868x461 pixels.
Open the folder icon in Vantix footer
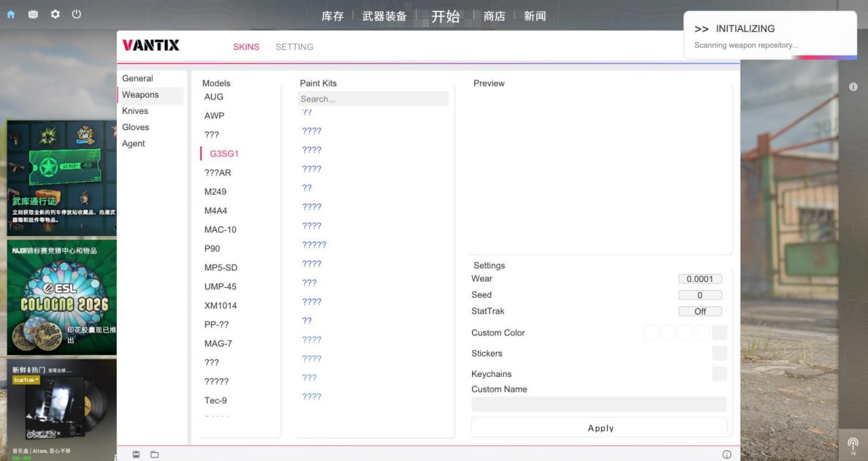(x=155, y=454)
